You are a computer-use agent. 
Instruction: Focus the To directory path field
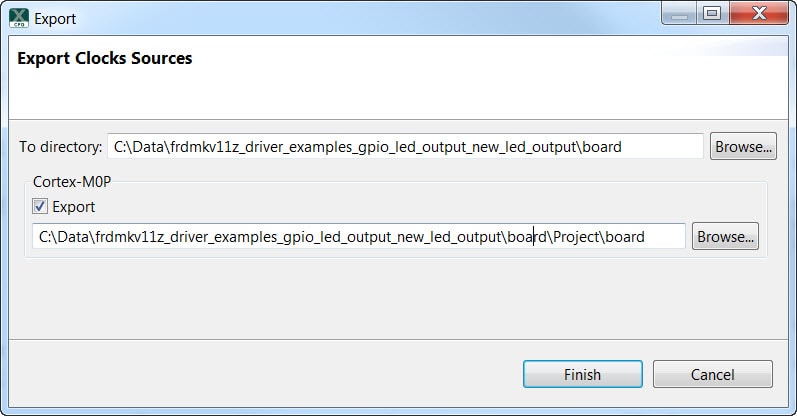pos(405,146)
